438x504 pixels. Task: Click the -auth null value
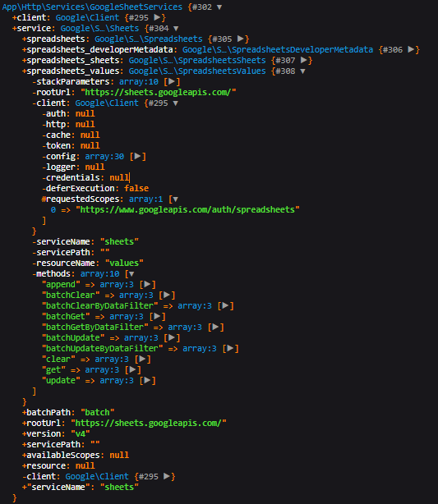[x=85, y=114]
